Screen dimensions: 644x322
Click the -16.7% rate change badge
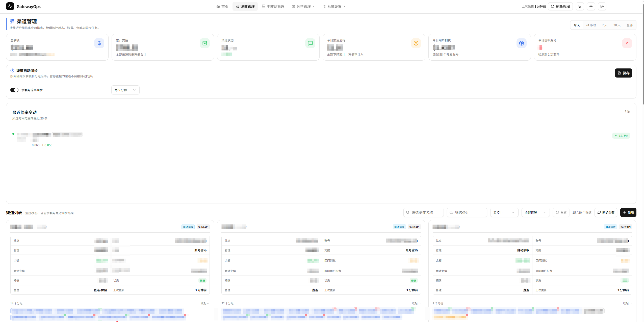tap(621, 136)
